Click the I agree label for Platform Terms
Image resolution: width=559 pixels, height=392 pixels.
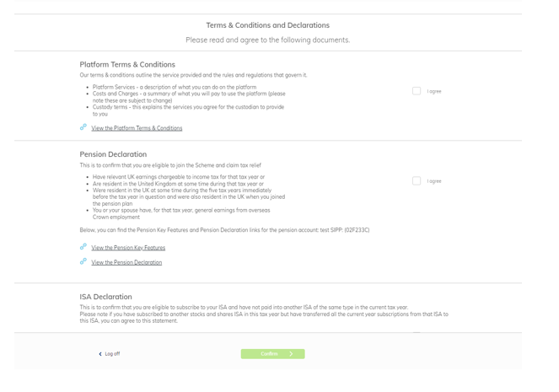point(434,91)
